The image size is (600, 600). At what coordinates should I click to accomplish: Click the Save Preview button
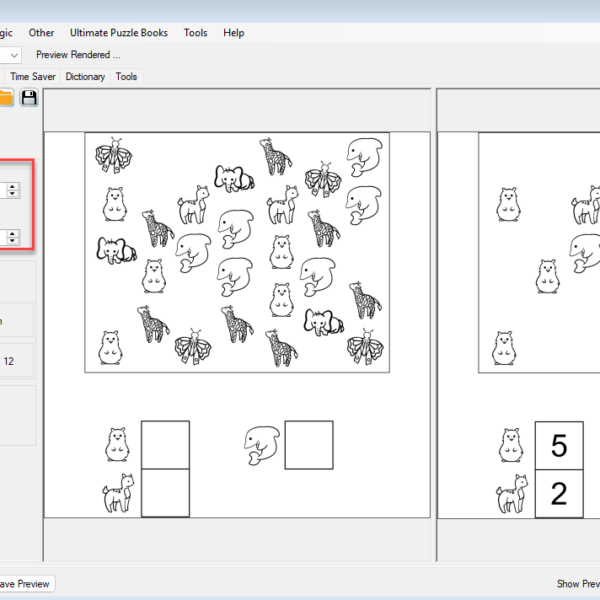(x=24, y=584)
